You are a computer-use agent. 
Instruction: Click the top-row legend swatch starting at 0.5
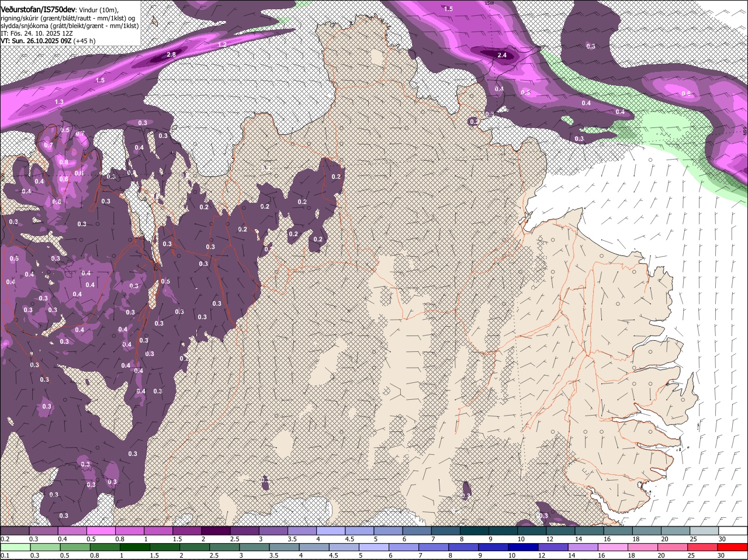(101, 530)
